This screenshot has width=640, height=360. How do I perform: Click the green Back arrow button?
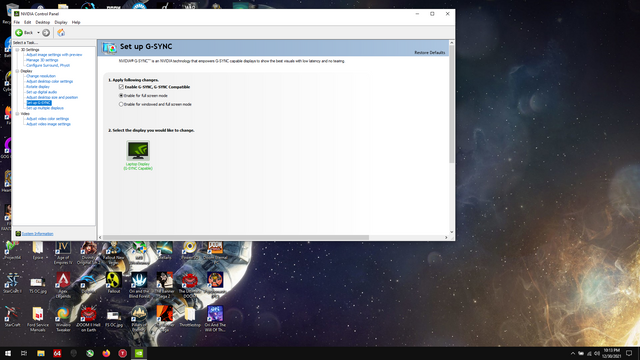tap(19, 33)
